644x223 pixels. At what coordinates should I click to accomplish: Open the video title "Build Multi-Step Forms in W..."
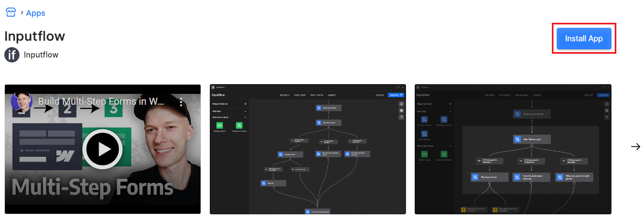pos(101,101)
